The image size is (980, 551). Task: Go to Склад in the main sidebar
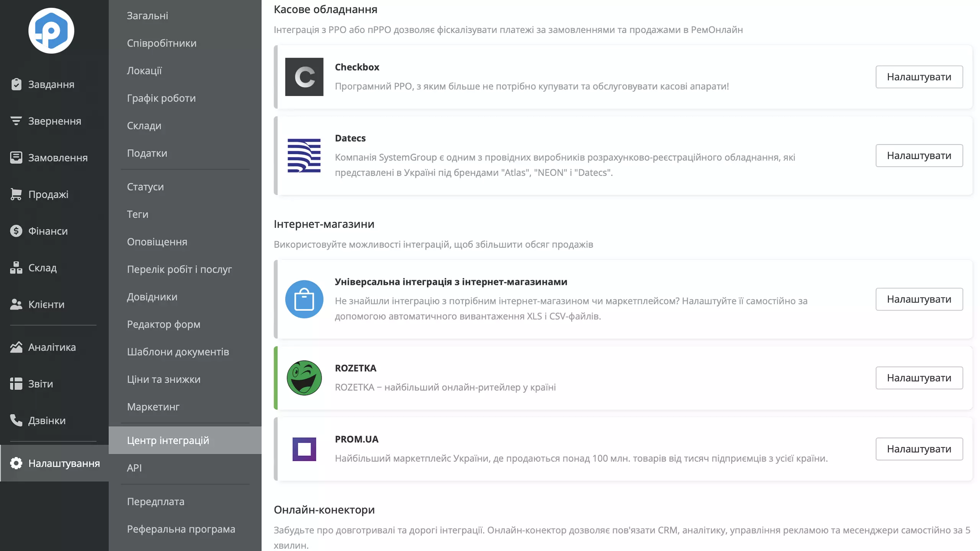pos(54,267)
